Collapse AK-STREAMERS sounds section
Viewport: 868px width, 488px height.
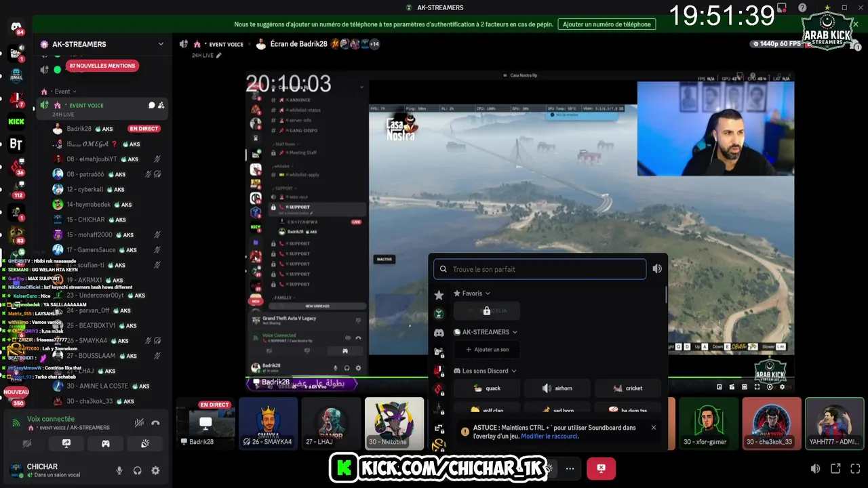pyautogui.click(x=486, y=332)
